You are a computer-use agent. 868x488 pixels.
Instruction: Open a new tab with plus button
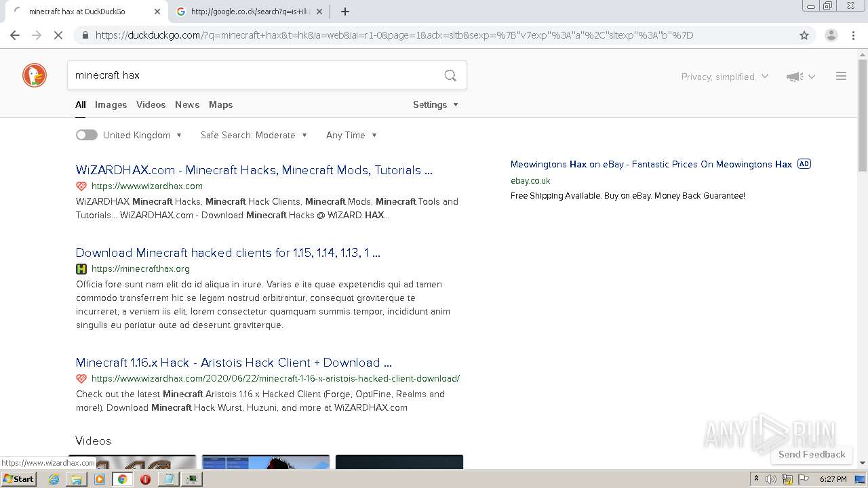coord(344,12)
